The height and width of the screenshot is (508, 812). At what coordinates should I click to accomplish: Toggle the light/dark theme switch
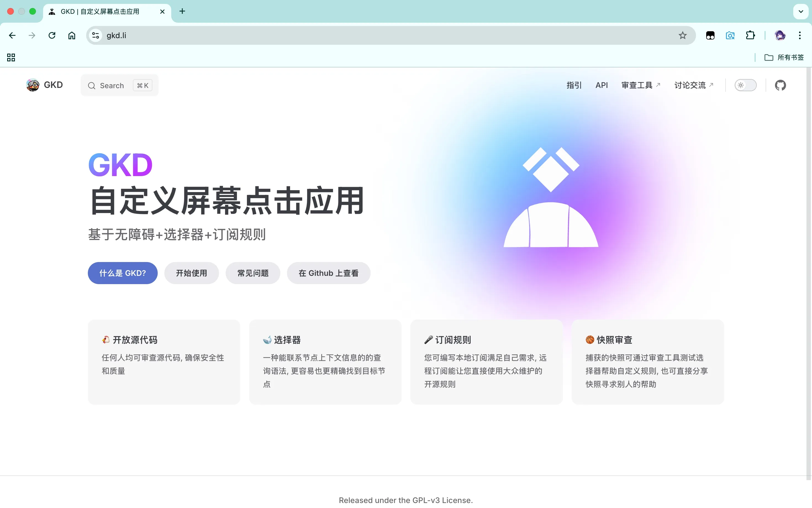click(x=745, y=85)
